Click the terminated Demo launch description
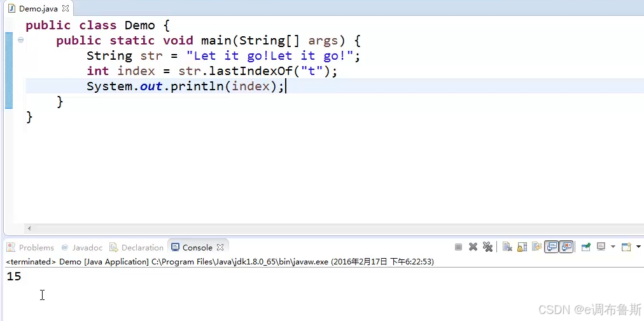This screenshot has height=321, width=644. (220, 261)
